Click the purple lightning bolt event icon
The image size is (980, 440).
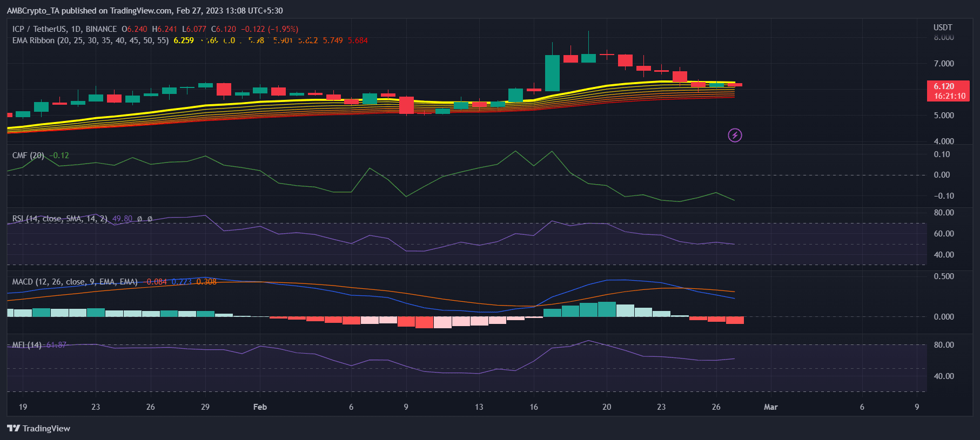(735, 135)
